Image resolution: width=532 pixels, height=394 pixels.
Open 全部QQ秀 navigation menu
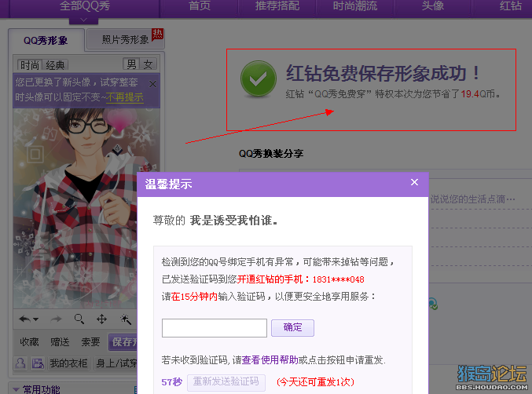click(85, 6)
